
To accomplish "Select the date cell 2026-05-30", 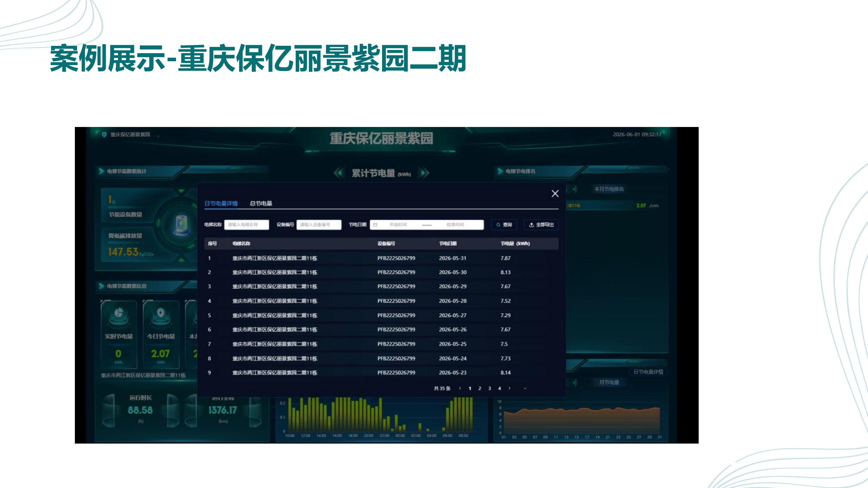I will (453, 272).
